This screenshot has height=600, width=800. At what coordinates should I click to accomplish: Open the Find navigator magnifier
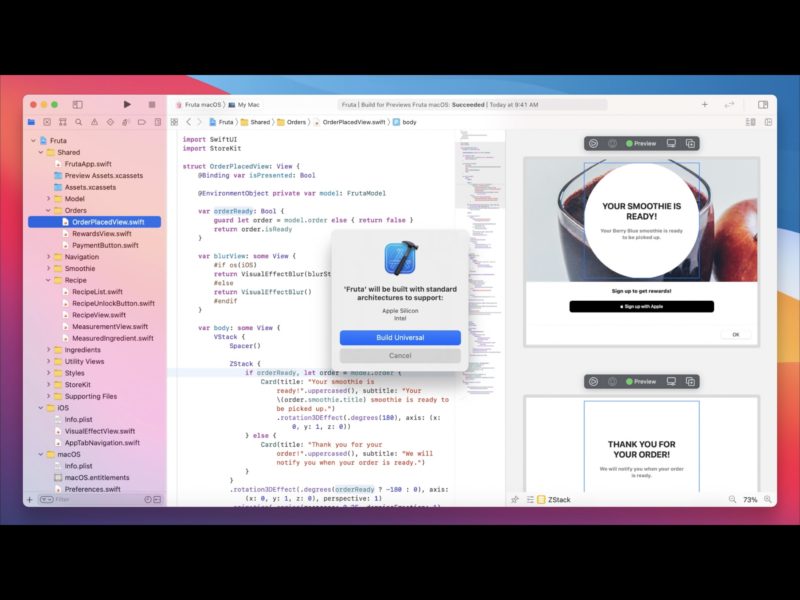[x=79, y=122]
